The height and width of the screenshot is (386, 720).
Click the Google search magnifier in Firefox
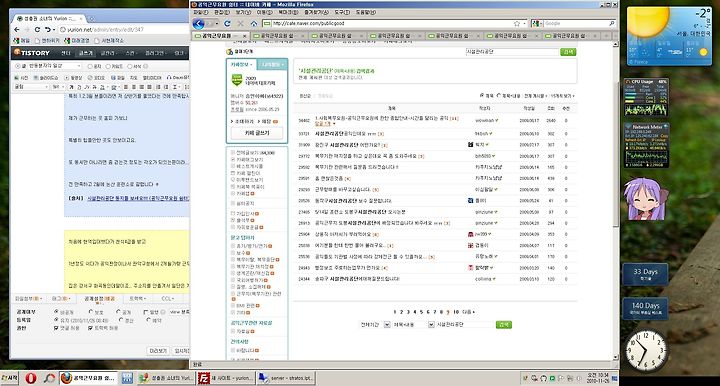pyautogui.click(x=612, y=23)
